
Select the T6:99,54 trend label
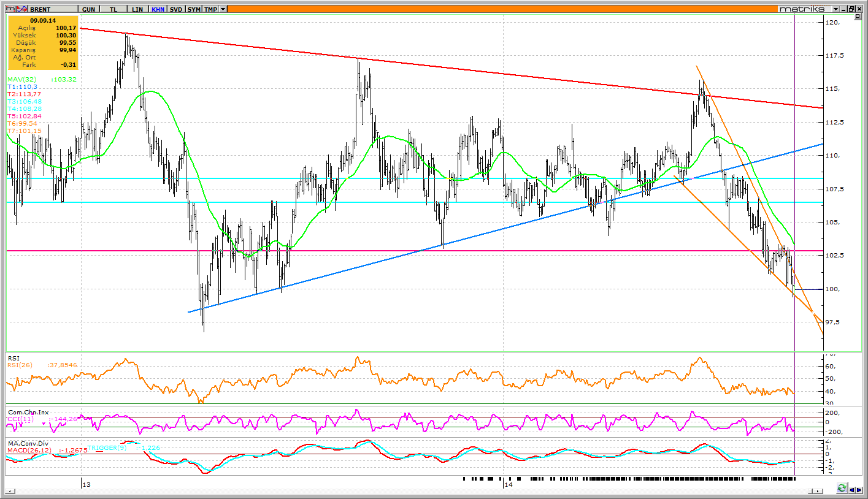click(x=23, y=124)
